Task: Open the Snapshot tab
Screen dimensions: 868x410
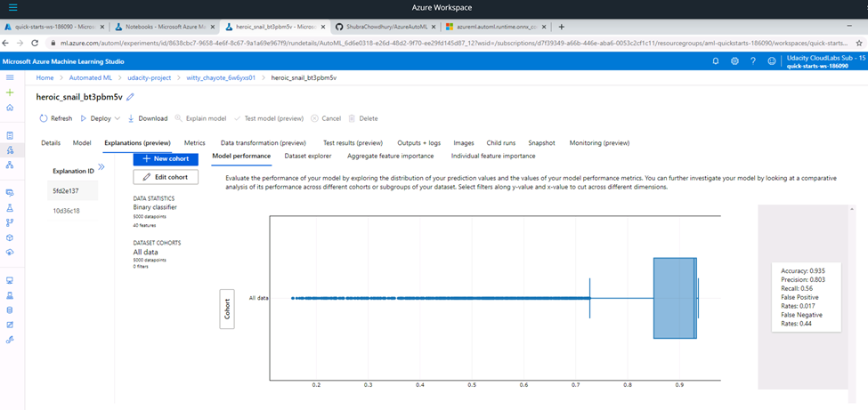Action: 541,143
